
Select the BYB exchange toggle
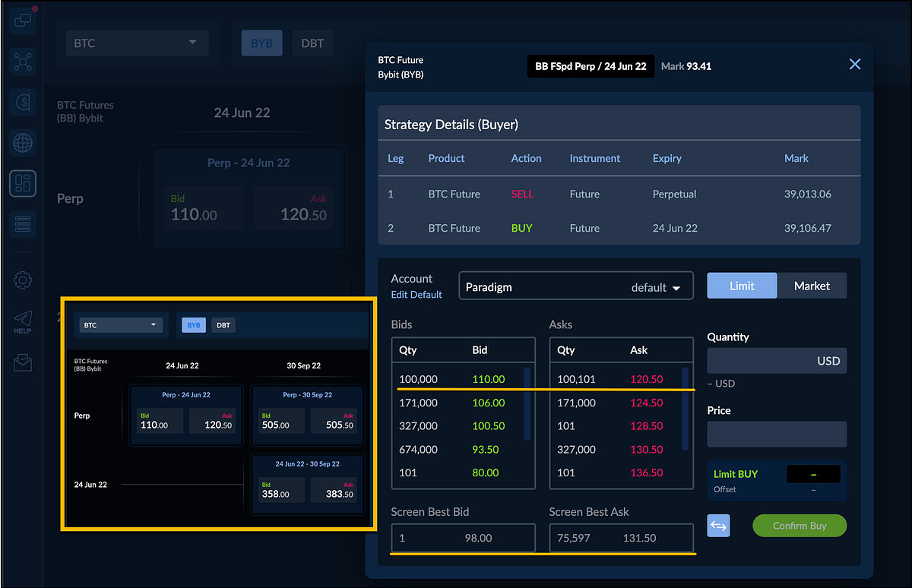[261, 43]
